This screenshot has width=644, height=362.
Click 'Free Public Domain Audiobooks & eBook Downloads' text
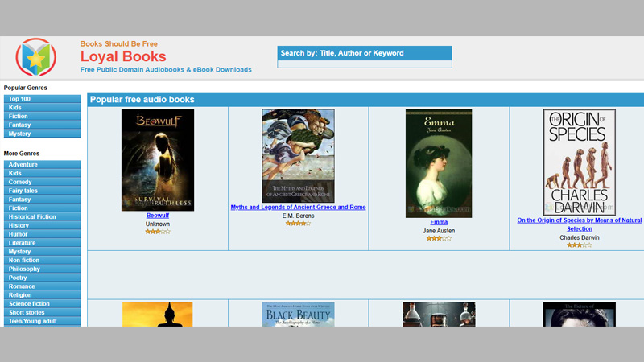[166, 70]
